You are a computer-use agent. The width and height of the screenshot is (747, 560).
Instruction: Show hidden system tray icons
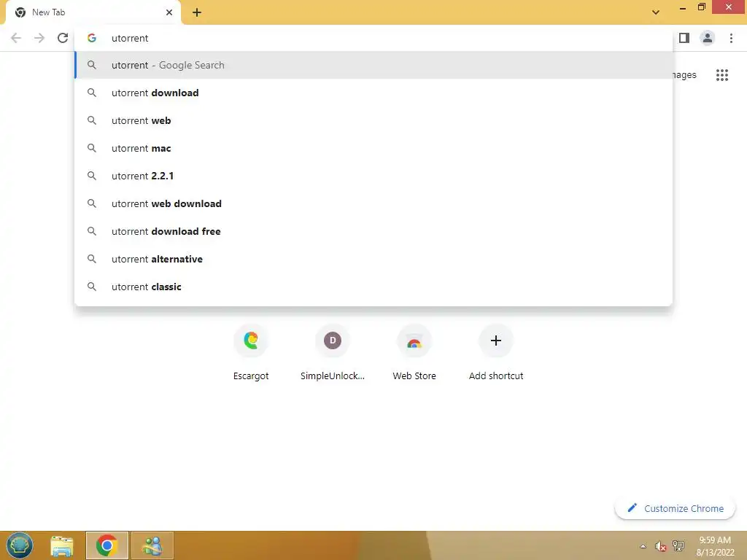coord(643,546)
